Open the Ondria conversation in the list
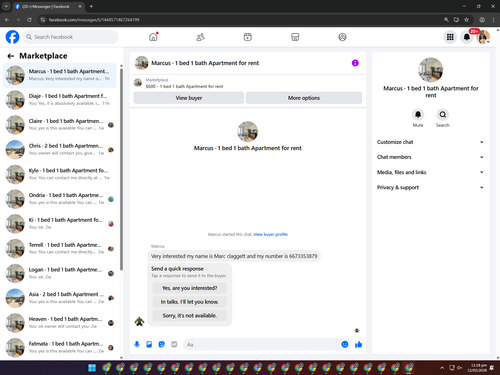500x375 pixels. pos(60,199)
